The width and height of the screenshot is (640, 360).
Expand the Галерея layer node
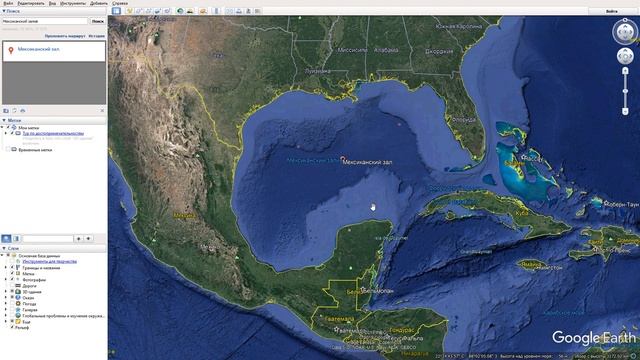coord(6,310)
